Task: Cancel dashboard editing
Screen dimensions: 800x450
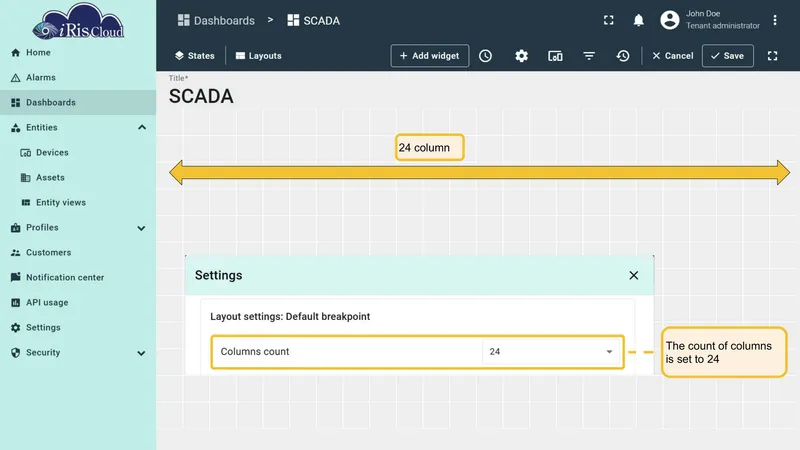Action: [x=672, y=56]
